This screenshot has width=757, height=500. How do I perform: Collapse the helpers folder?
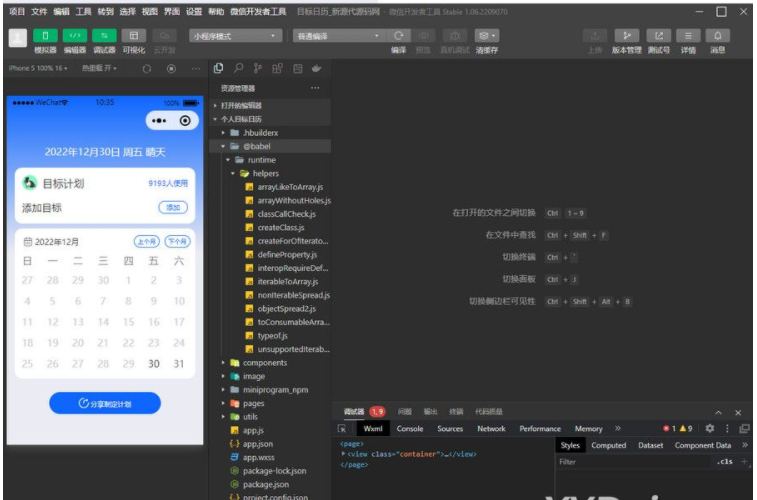[270, 173]
